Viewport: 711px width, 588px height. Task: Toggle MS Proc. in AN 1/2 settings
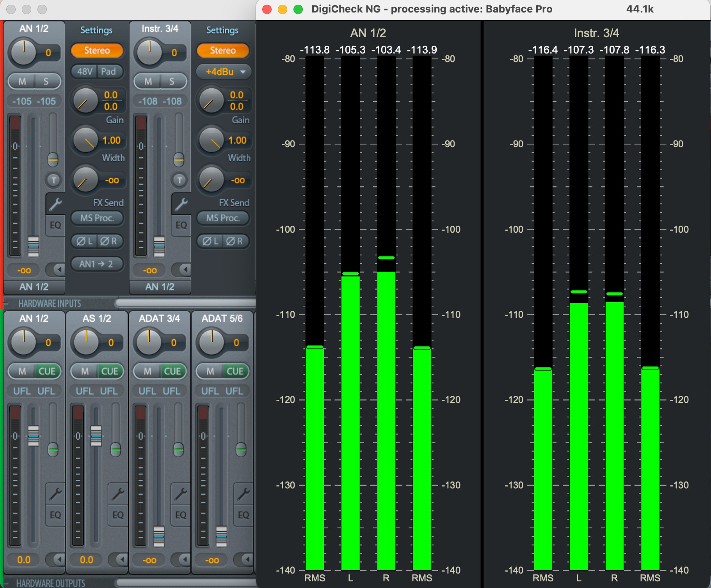[x=97, y=218]
